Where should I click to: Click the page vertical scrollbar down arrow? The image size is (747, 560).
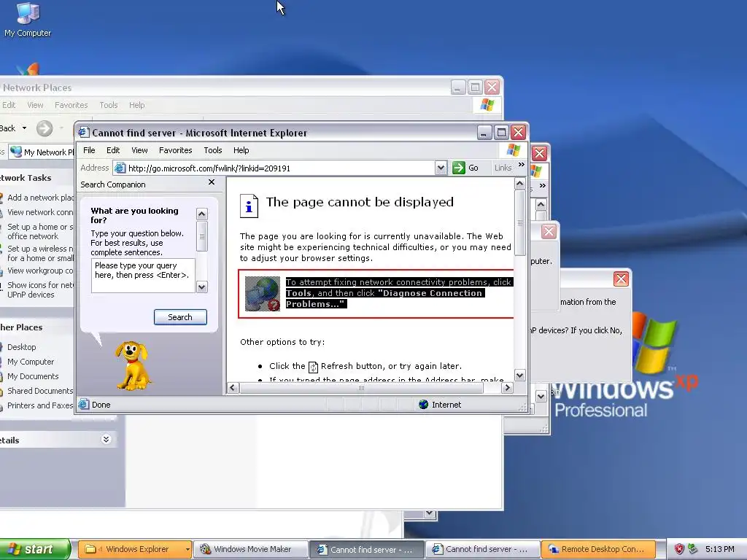[519, 376]
